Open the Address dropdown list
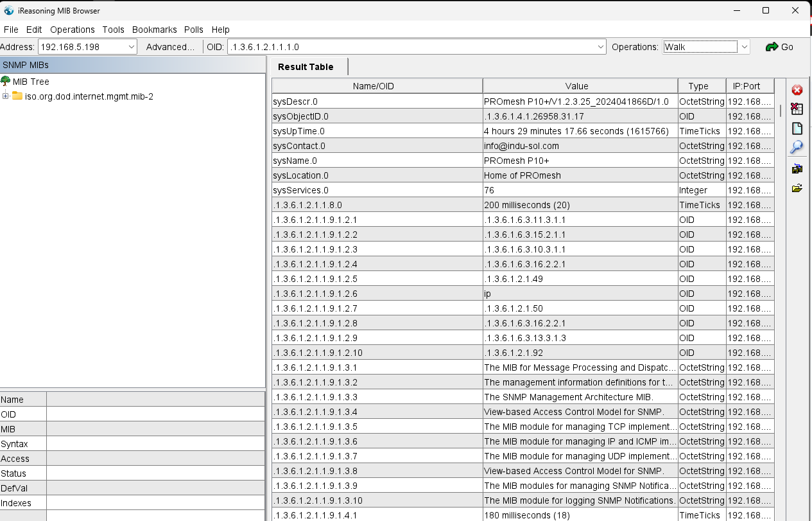 tap(132, 47)
